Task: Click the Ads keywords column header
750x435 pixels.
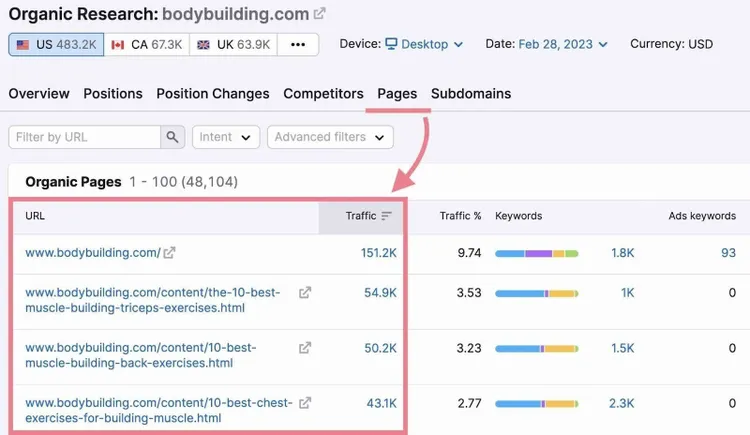Action: click(x=702, y=216)
